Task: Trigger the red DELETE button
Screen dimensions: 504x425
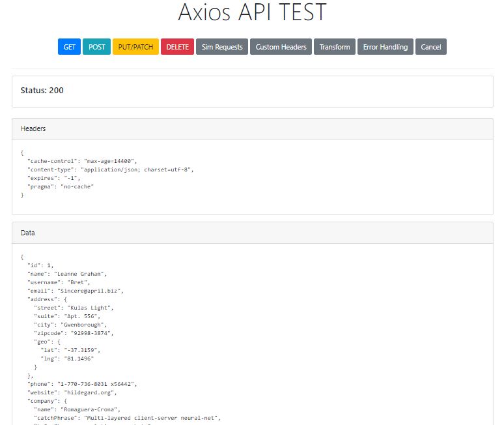Action: point(177,47)
